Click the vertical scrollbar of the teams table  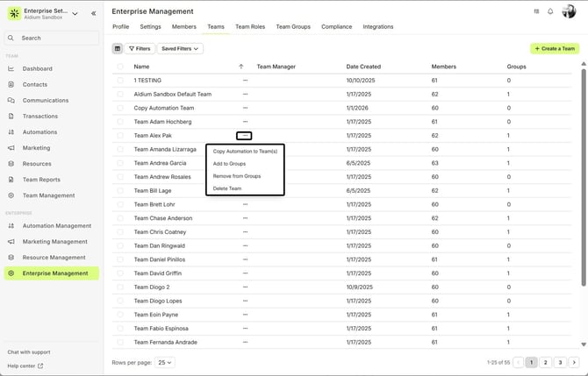tap(583, 175)
